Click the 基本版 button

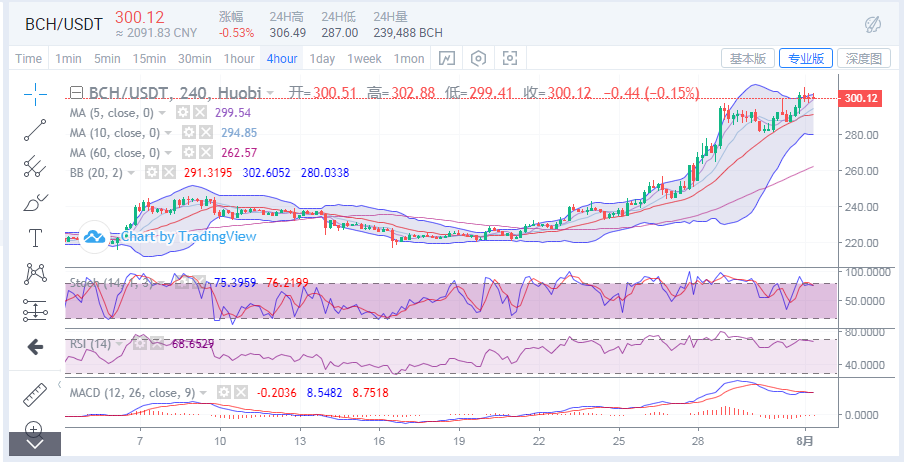point(748,58)
